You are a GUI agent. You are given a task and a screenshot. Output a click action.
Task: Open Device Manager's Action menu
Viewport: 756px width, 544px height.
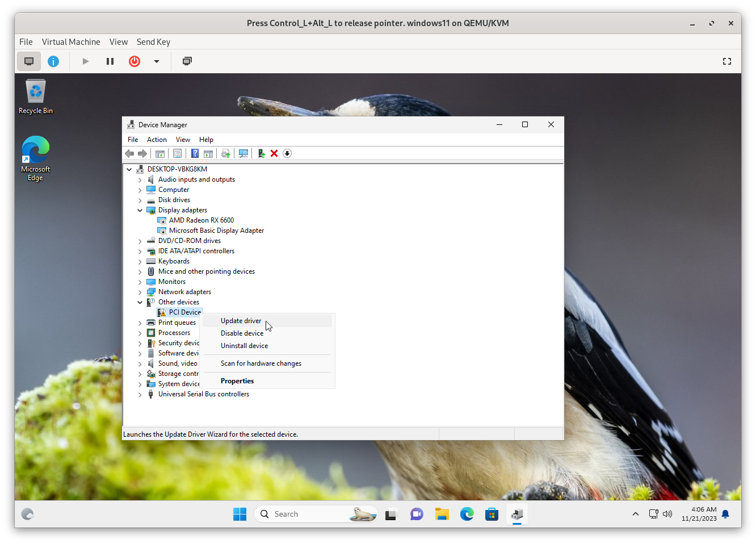point(157,140)
